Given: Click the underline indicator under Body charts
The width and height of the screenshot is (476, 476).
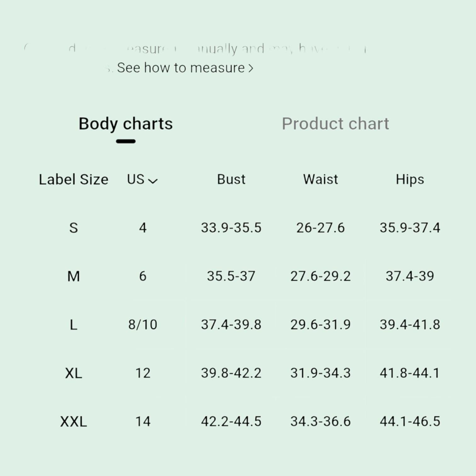Looking at the screenshot, I should click(126, 141).
